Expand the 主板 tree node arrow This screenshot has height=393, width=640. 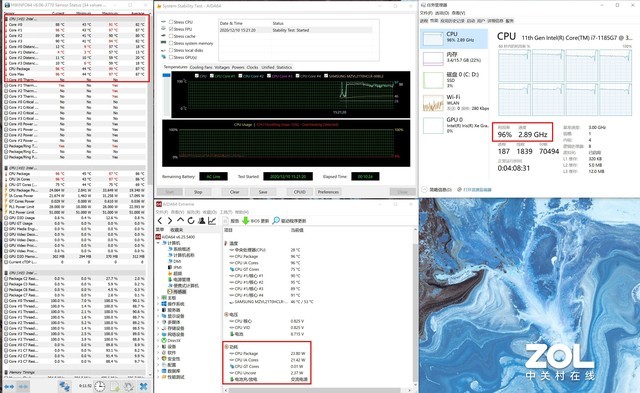click(158, 298)
